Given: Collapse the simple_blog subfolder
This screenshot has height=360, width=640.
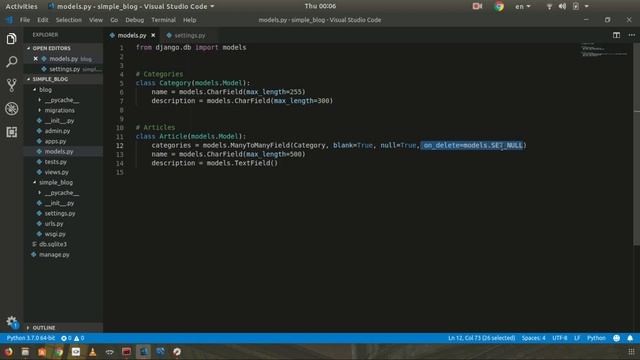Looking at the screenshot, I should coord(56,182).
